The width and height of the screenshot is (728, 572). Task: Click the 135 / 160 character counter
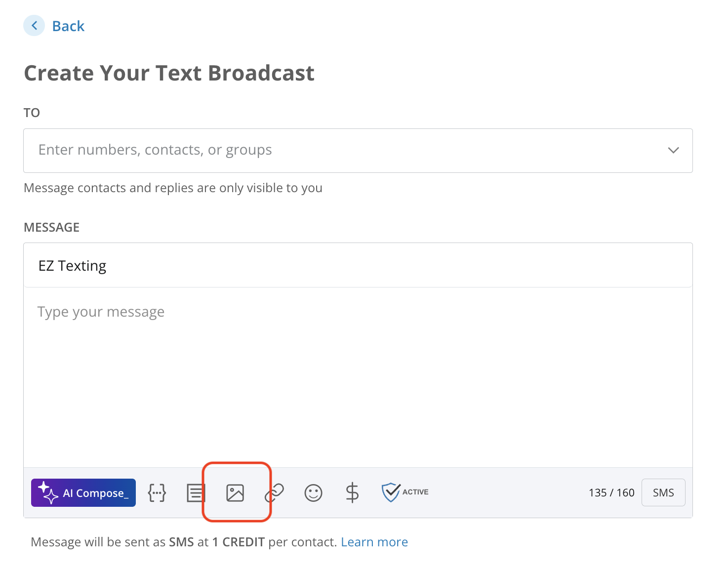(x=611, y=492)
